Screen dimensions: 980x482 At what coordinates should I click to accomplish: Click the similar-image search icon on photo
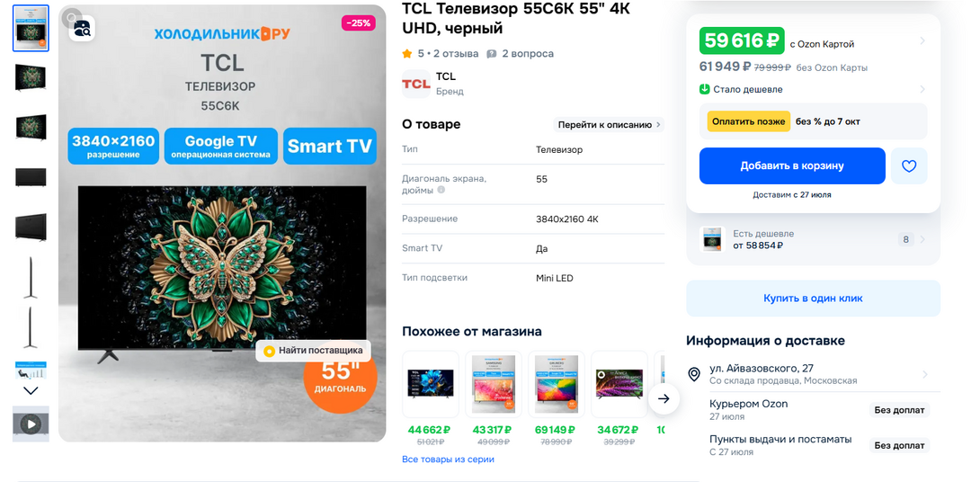click(x=82, y=29)
